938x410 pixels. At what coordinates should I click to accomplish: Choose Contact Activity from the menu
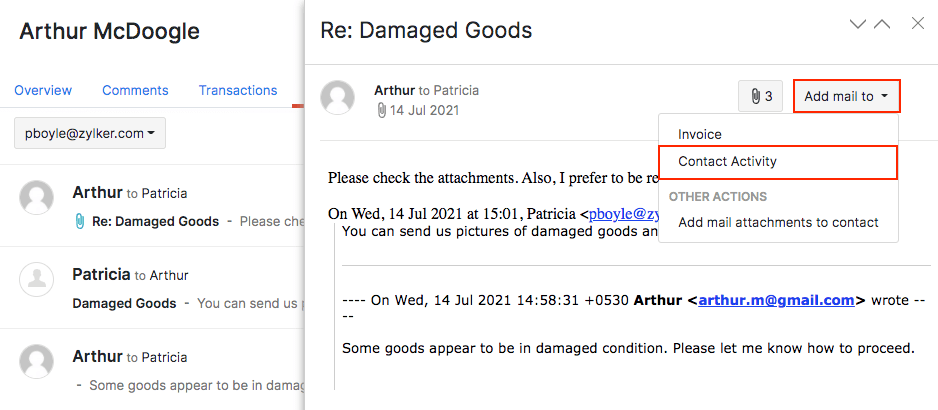point(727,161)
